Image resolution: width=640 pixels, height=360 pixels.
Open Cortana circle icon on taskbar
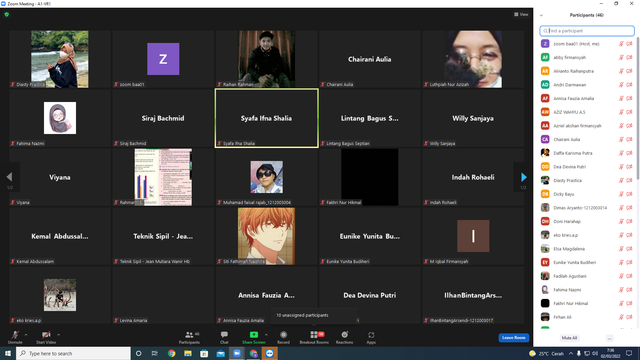[x=138, y=353]
